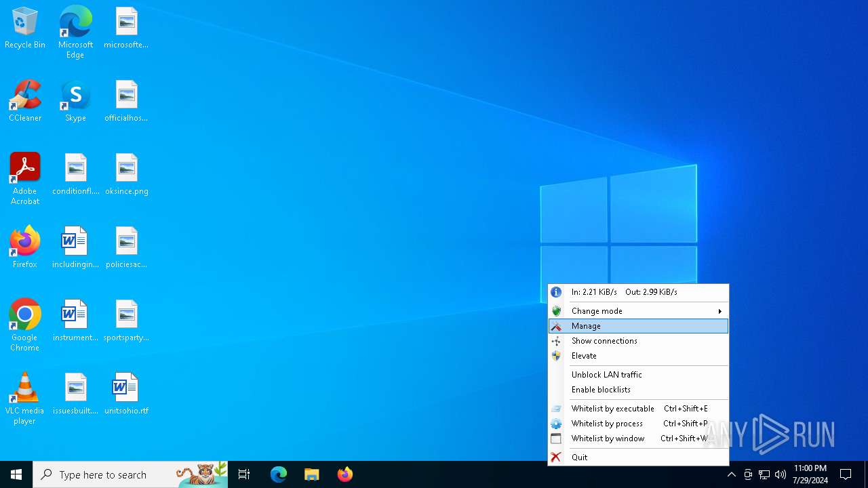Choose Elevate from the context menu

pyautogui.click(x=638, y=356)
